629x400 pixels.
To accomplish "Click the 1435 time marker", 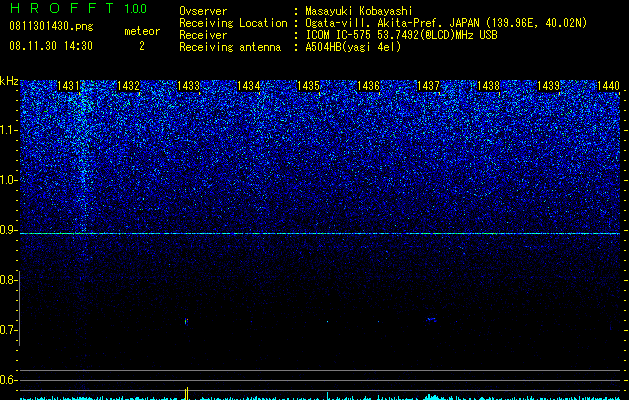I will 308,86.
